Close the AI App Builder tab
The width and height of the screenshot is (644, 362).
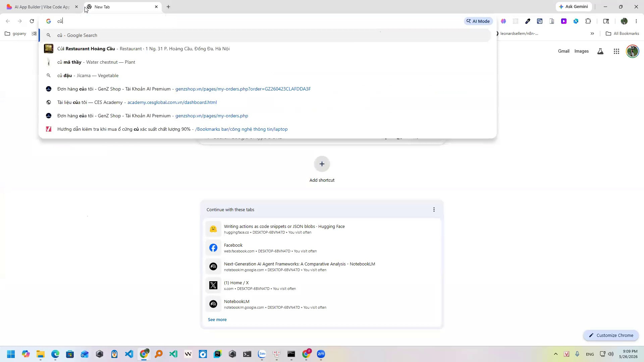coord(76,7)
